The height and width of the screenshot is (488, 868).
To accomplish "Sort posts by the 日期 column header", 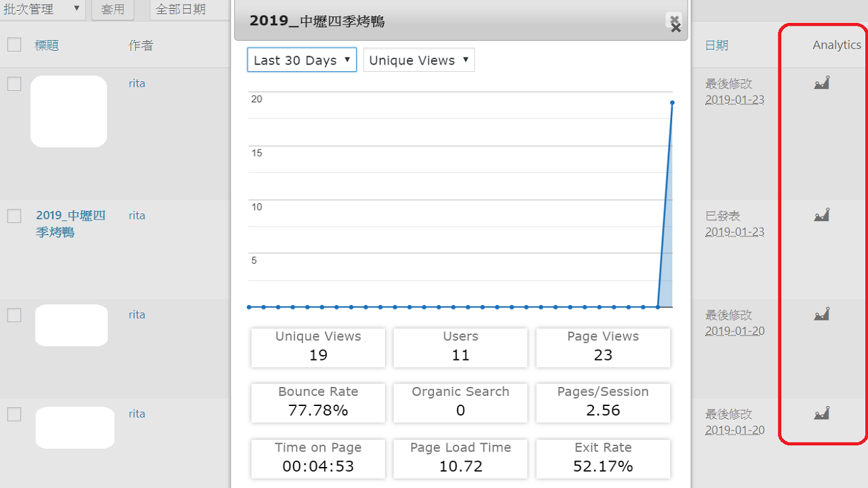I will click(x=716, y=45).
